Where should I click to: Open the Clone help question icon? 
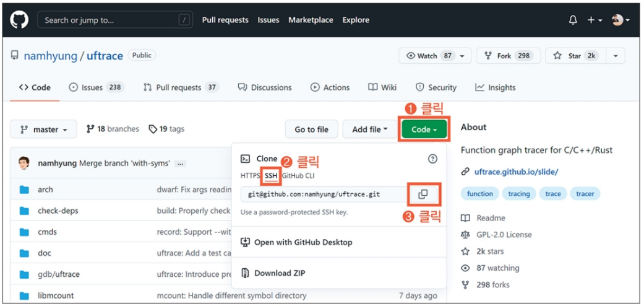coord(432,159)
